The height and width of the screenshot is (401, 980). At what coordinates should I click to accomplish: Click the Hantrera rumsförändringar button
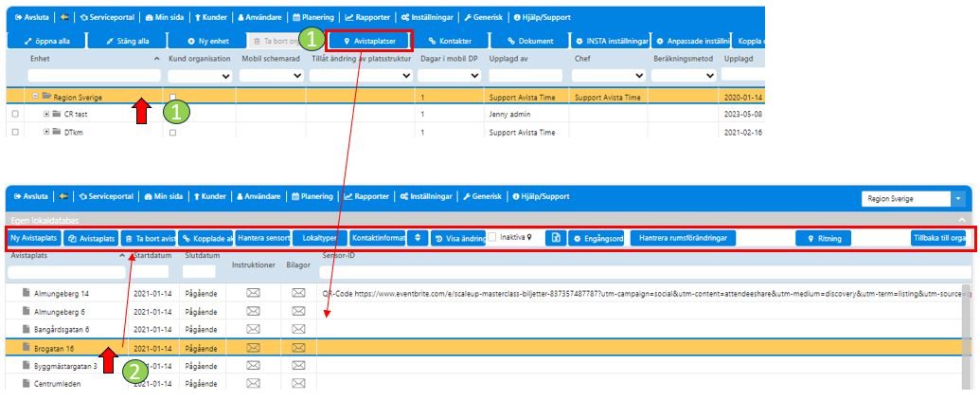683,238
